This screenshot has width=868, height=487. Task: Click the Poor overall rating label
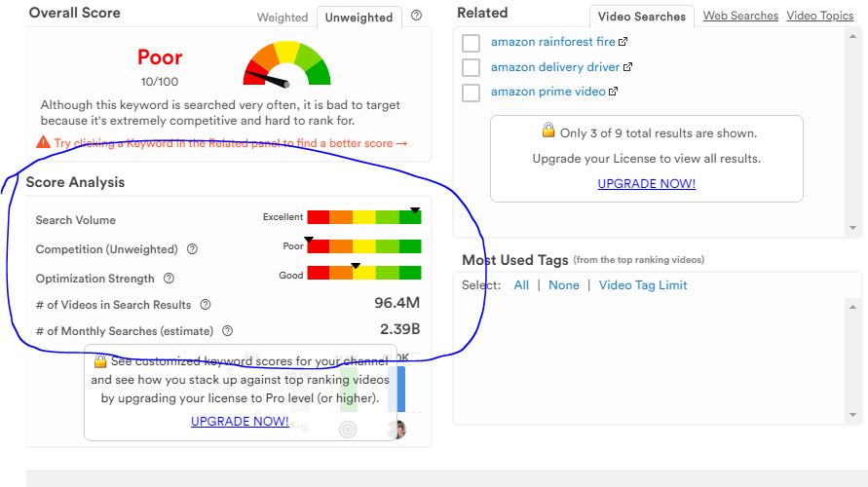click(x=160, y=57)
